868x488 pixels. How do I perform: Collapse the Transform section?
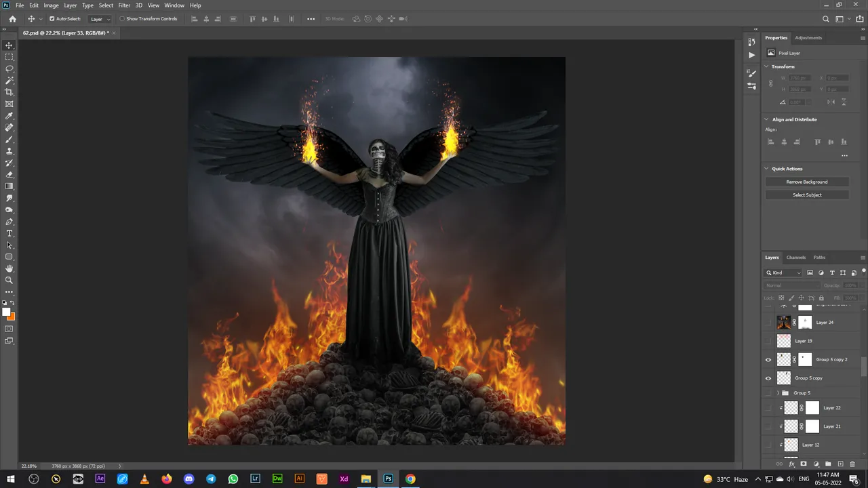pos(767,66)
